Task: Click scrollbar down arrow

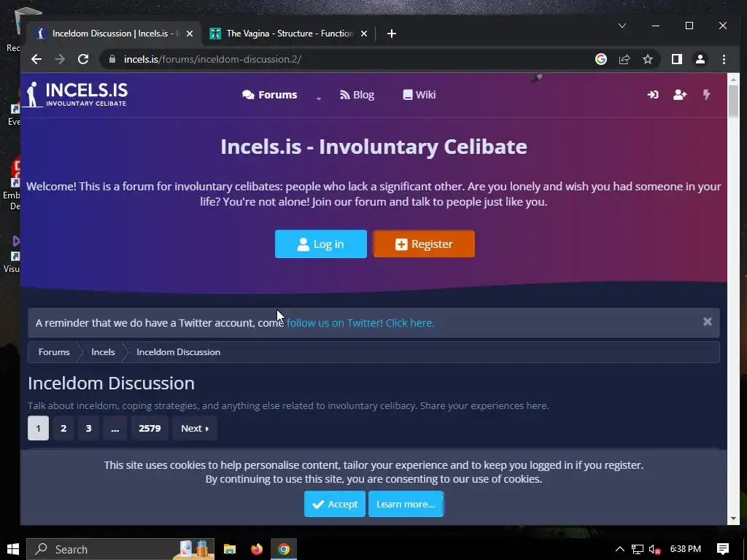Action: (x=733, y=518)
